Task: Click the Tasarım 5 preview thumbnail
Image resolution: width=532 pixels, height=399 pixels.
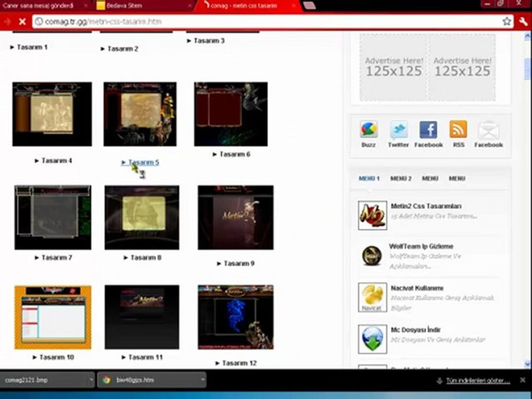Action: click(x=140, y=114)
